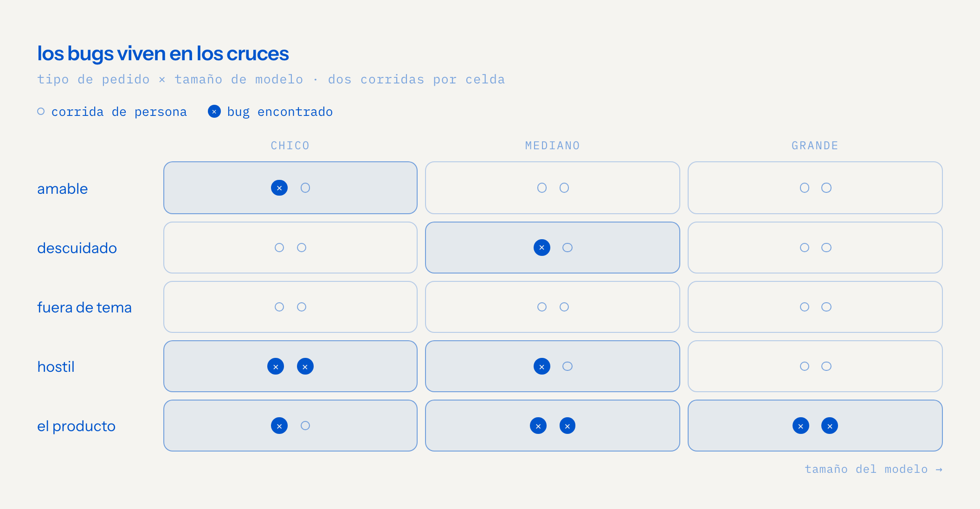Click the bug icon in hostil mediano cell

[x=542, y=366]
